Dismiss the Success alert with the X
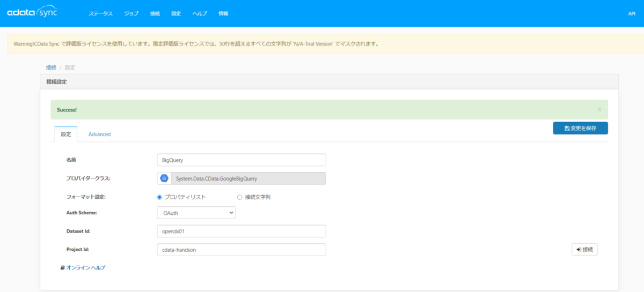 pos(599,109)
